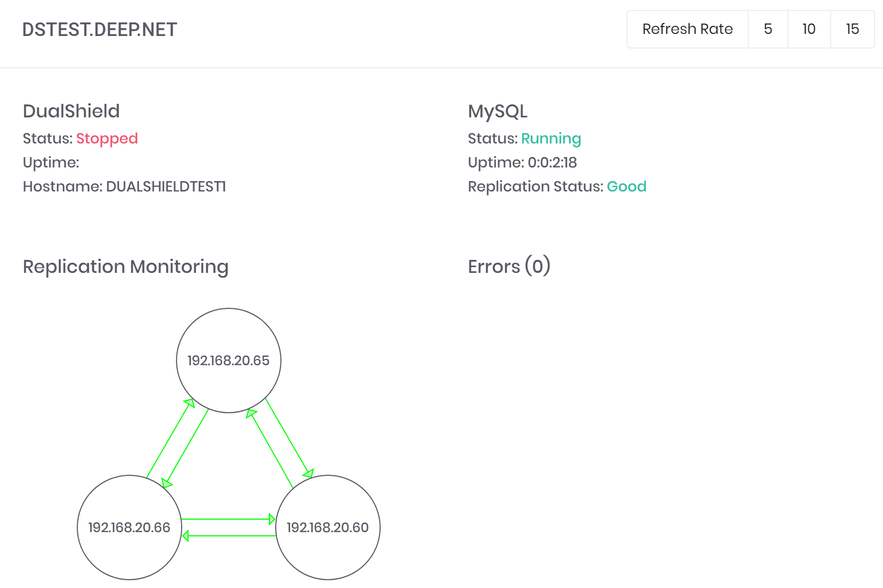Click the Replication Monitoring heading
The image size is (883, 588).
coord(125,267)
